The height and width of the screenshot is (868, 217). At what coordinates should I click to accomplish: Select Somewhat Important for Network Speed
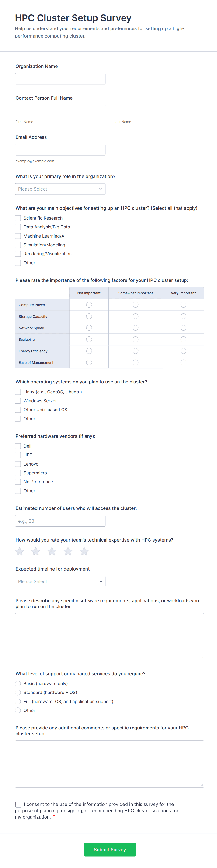point(136,328)
